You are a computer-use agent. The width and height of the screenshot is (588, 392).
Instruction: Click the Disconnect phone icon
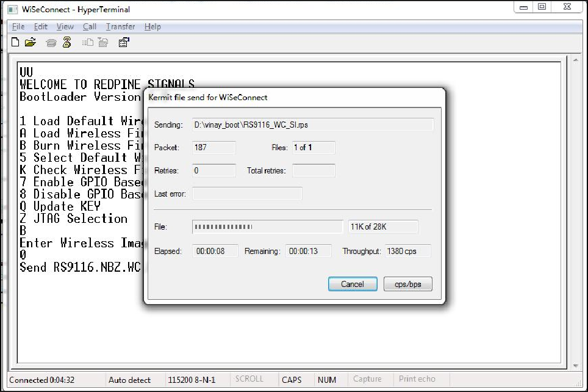point(66,42)
